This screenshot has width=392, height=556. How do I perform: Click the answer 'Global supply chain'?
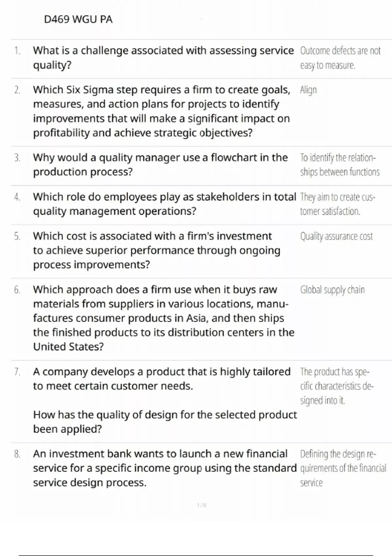tap(332, 290)
